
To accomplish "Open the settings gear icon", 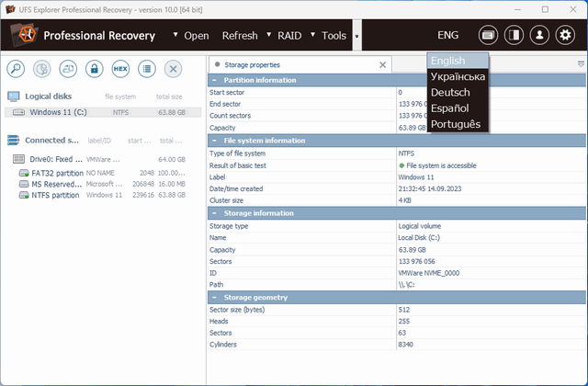I will pyautogui.click(x=566, y=36).
